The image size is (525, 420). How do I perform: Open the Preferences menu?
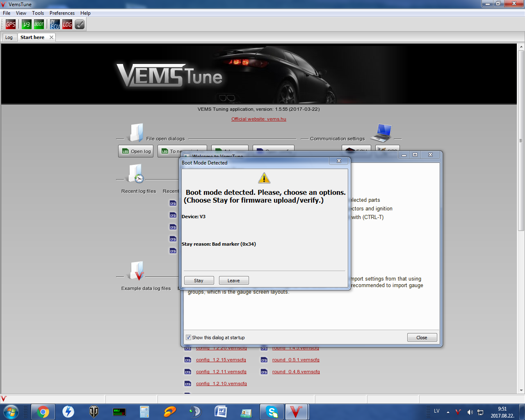tap(62, 13)
